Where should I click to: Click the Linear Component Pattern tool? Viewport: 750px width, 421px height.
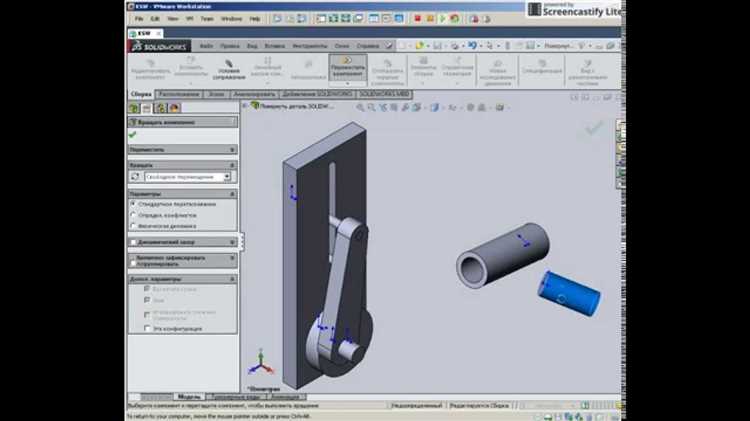pos(267,67)
